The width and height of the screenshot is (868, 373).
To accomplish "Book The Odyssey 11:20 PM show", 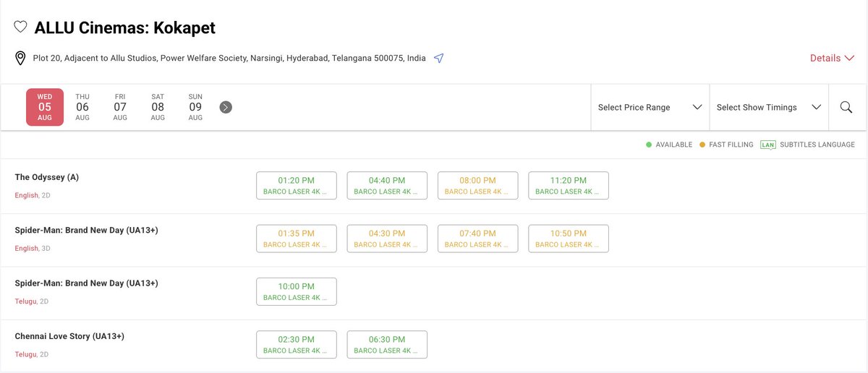I will [x=569, y=185].
